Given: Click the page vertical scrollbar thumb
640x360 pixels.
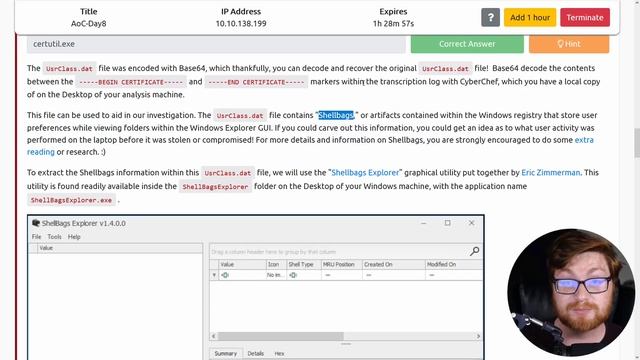Looking at the screenshot, I should pos(637,143).
